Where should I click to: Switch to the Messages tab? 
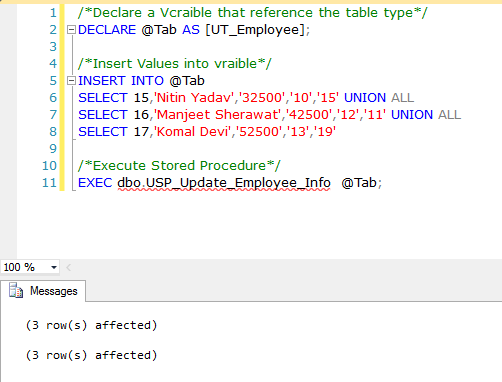click(43, 291)
